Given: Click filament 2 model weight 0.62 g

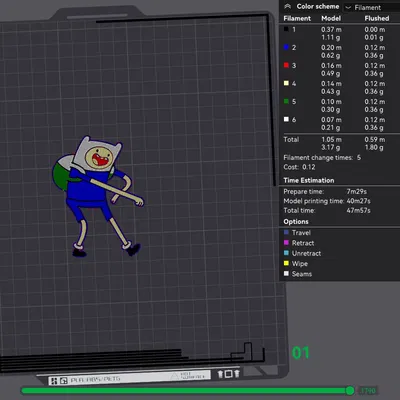Looking at the screenshot, I should tap(331, 56).
